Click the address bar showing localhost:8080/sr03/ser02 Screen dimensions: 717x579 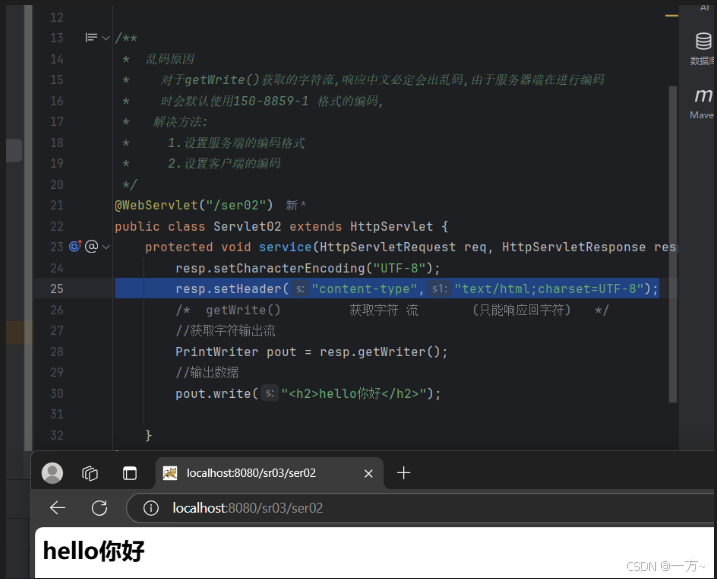[421, 508]
